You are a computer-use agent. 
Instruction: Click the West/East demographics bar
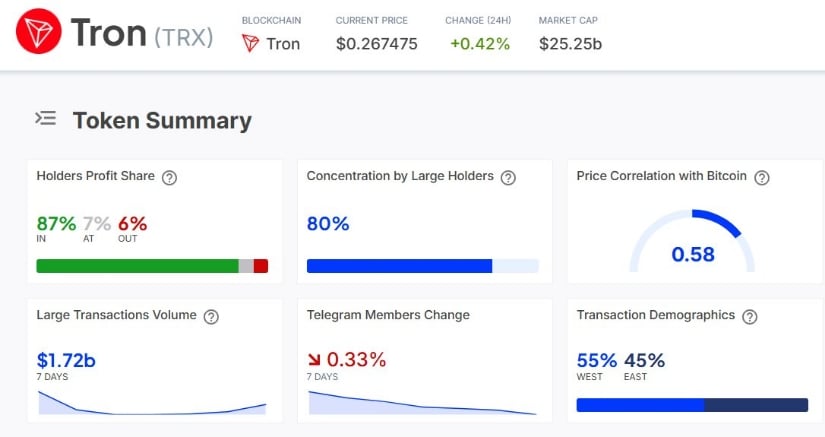692,405
